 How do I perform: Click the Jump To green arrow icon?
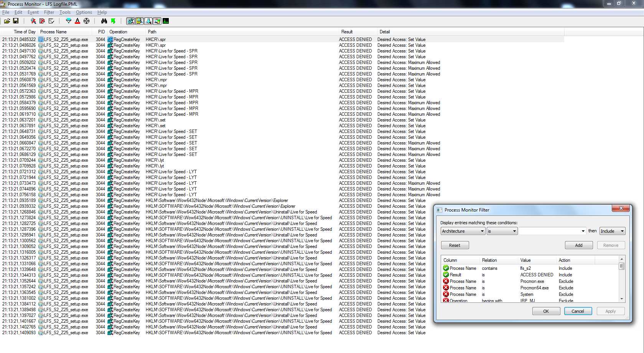pos(113,21)
